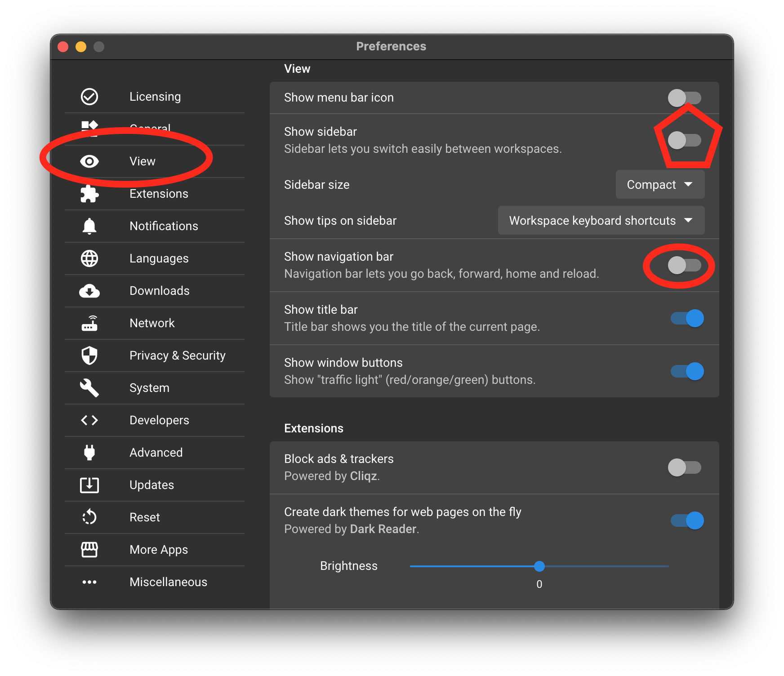
Task: Click the Privacy & Security shield icon
Action: pos(89,356)
